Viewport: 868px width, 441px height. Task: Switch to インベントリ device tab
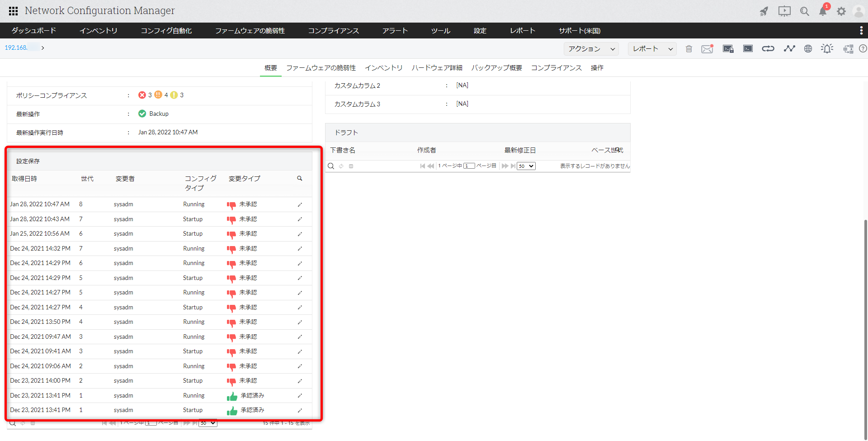click(384, 68)
